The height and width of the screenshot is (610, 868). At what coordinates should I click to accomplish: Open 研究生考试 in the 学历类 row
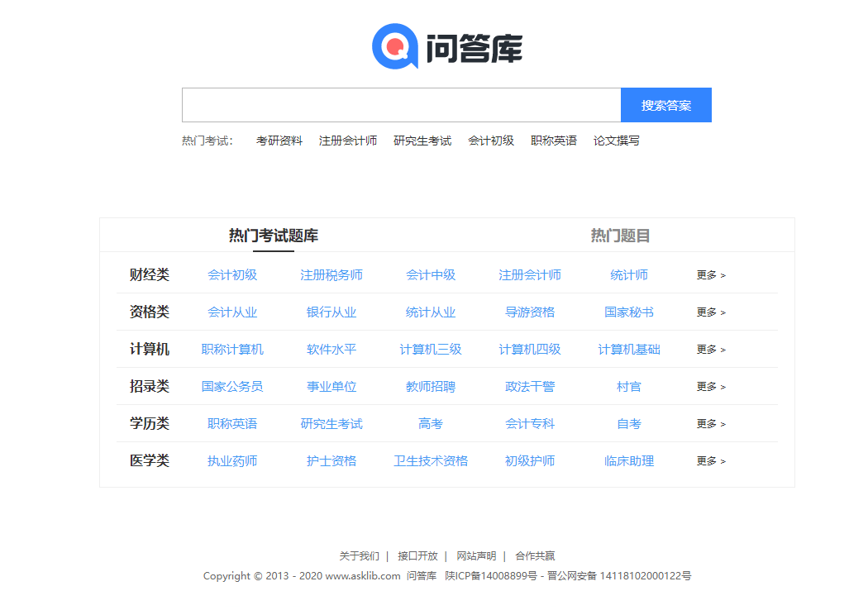click(x=331, y=423)
